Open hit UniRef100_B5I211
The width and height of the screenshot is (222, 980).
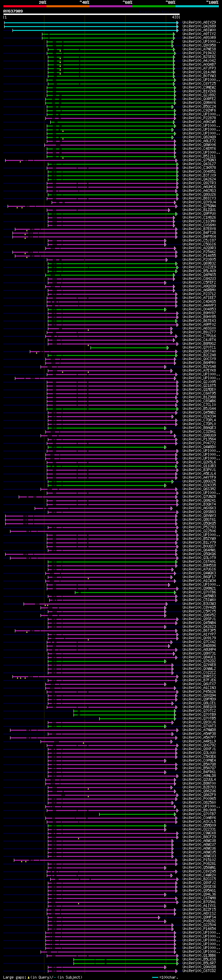click(x=199, y=156)
